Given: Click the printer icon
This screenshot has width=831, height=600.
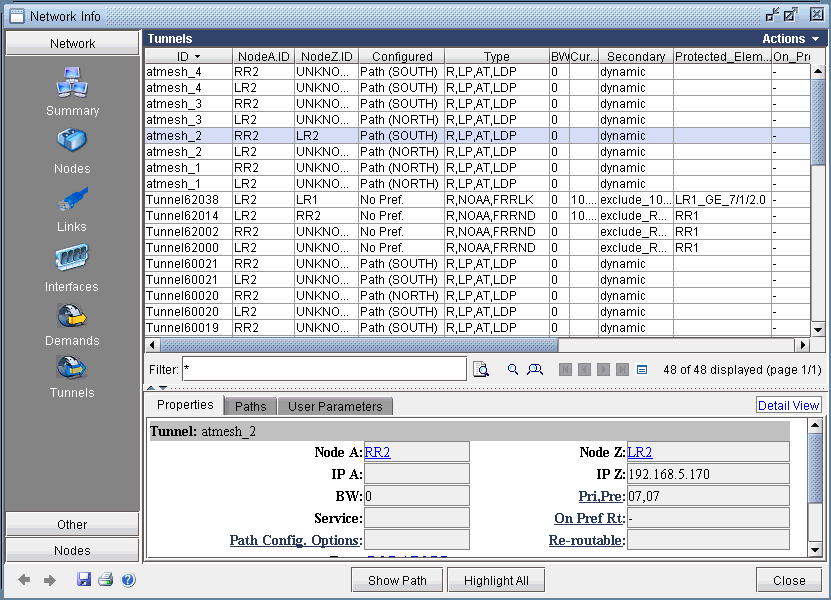Looking at the screenshot, I should tap(106, 580).
